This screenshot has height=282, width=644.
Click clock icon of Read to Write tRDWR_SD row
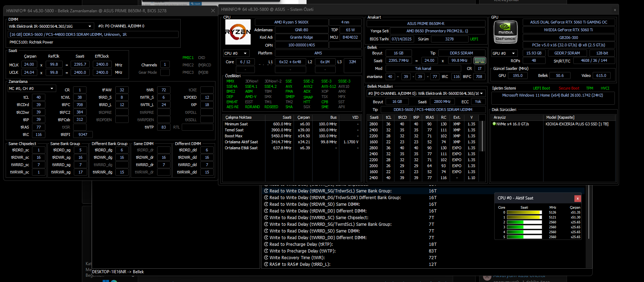266,204
